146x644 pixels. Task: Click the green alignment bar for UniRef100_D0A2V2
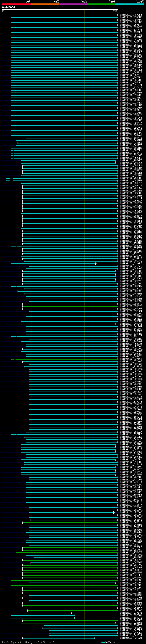pyautogui.click(x=61, y=324)
